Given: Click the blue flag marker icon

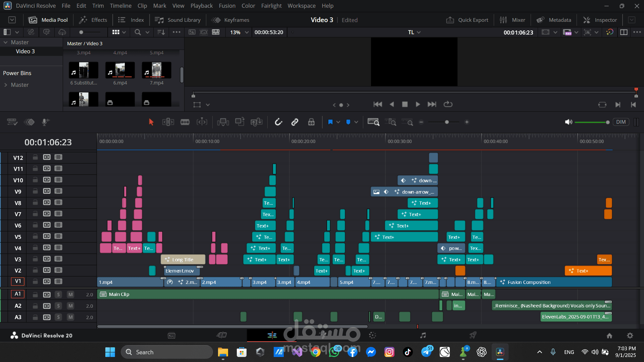Looking at the screenshot, I should coord(330,122).
